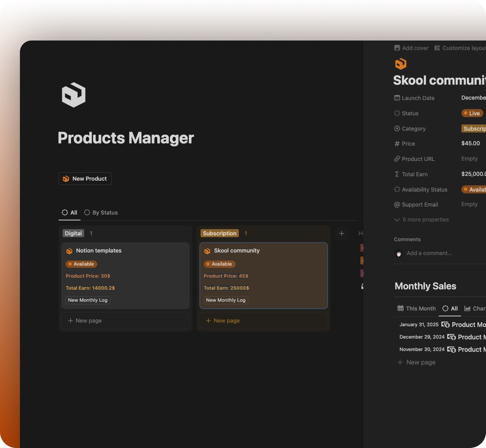Open the Status dropdown showing Live

(472, 113)
